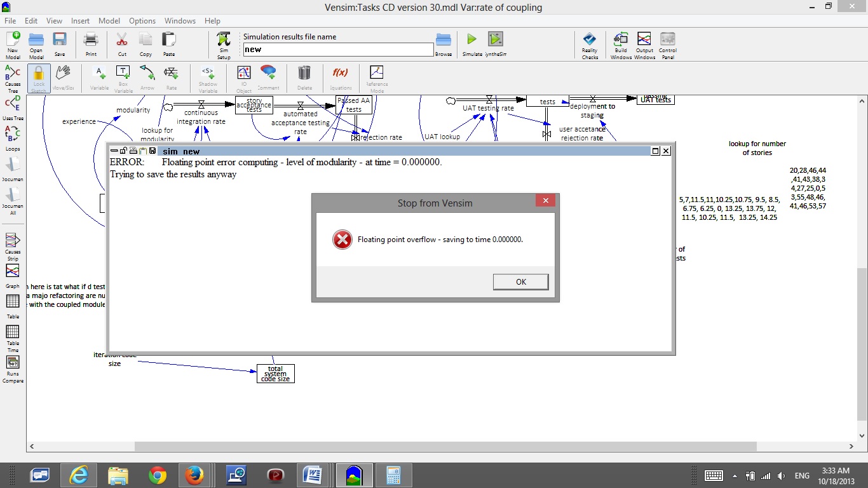Open Internet Explorer from taskbar

pos(79,475)
